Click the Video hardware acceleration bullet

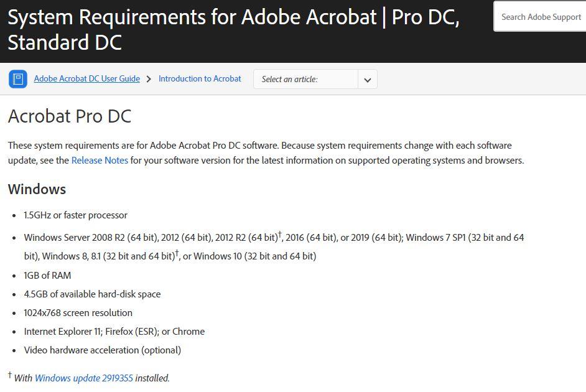pyautogui.click(x=102, y=350)
